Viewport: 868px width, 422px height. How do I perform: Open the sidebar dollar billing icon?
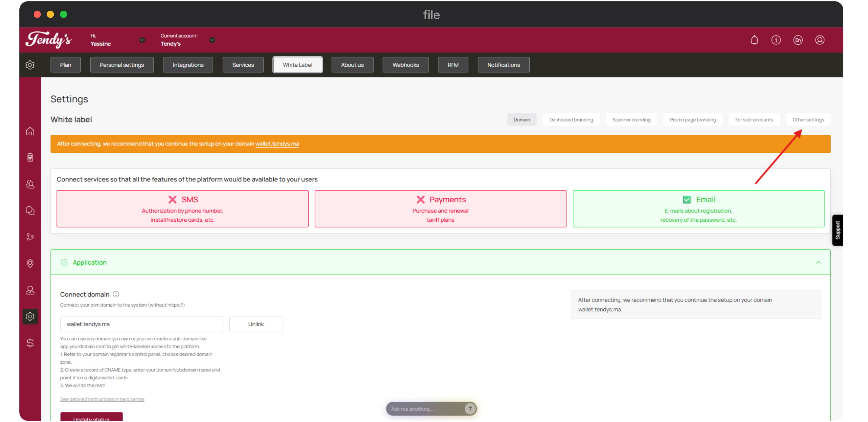pyautogui.click(x=30, y=343)
